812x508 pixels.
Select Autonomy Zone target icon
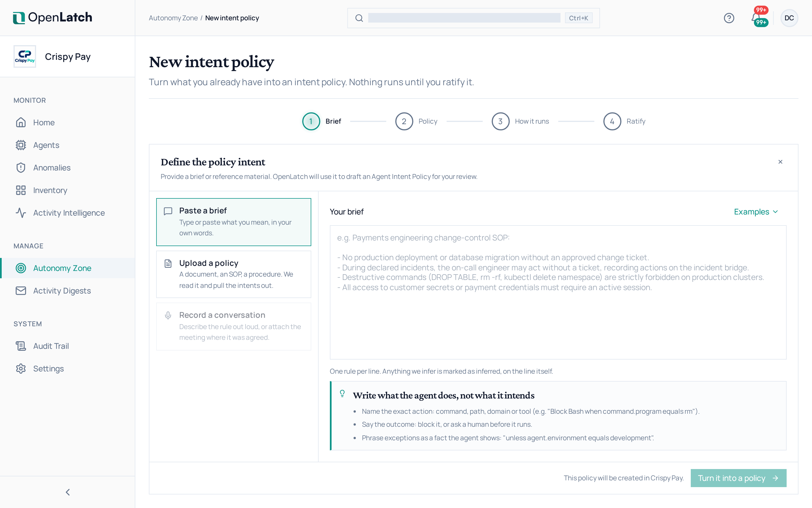point(21,268)
